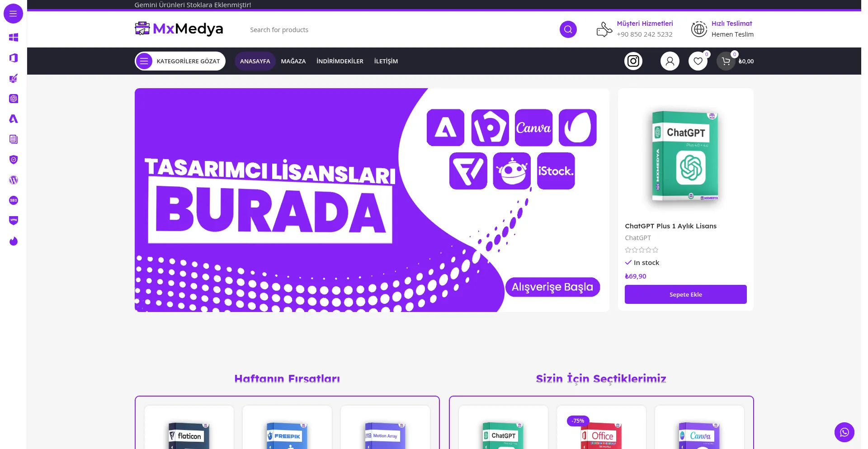Viewport: 868px width, 449px height.
Task: Click the MxMedya logo
Action: pos(179,29)
